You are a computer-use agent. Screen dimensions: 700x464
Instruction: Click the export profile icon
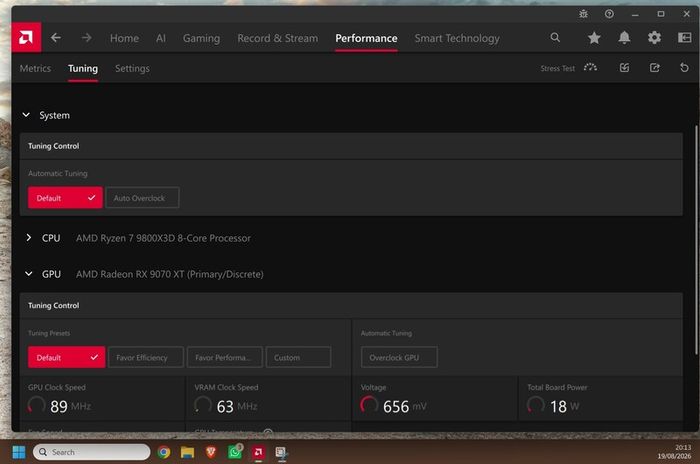point(654,68)
